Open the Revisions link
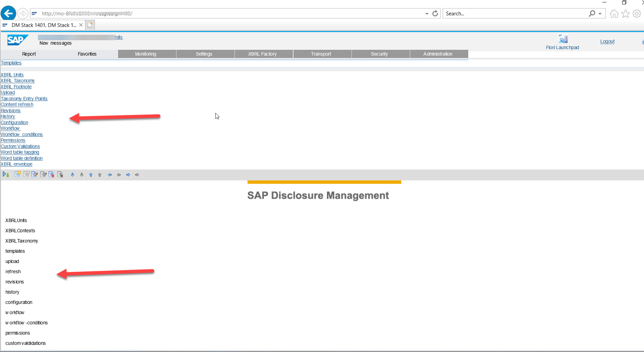 (11, 111)
